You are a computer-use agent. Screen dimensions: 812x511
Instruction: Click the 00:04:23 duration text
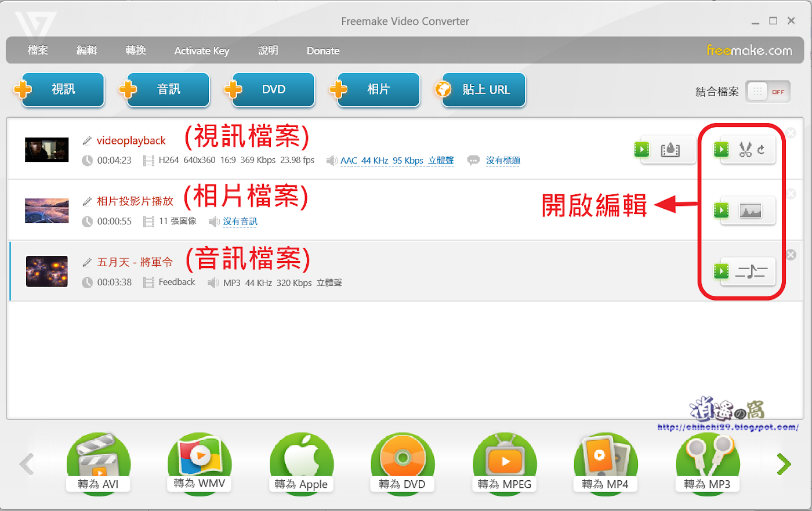[x=114, y=160]
